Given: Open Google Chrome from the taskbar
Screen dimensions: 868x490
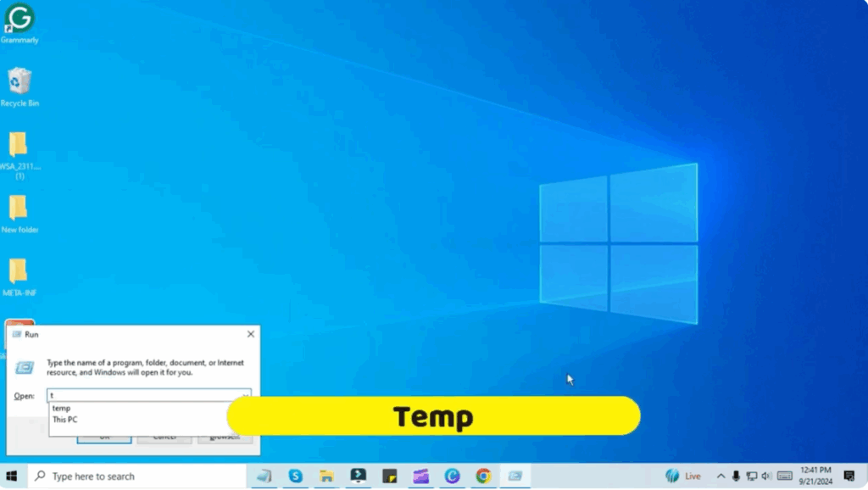Looking at the screenshot, I should (483, 476).
